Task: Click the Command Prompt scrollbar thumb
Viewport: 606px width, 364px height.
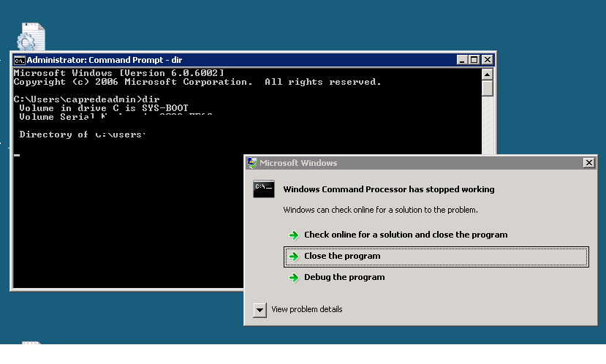Action: point(488,88)
